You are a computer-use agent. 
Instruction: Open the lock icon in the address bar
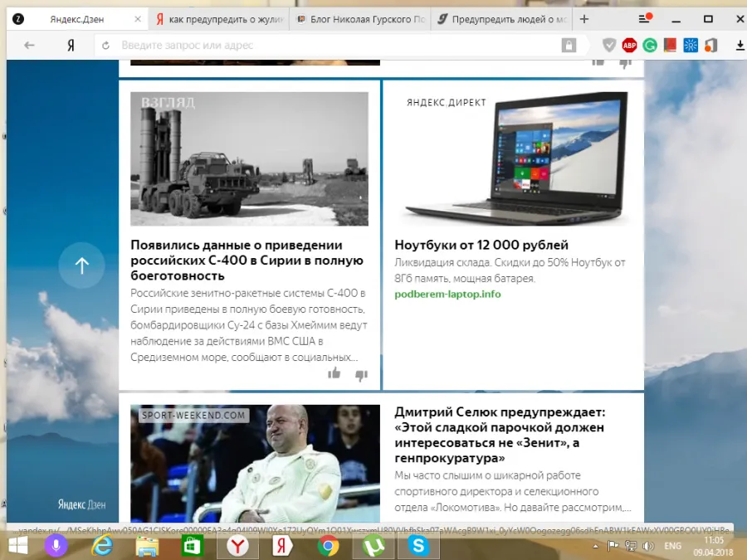(x=569, y=46)
